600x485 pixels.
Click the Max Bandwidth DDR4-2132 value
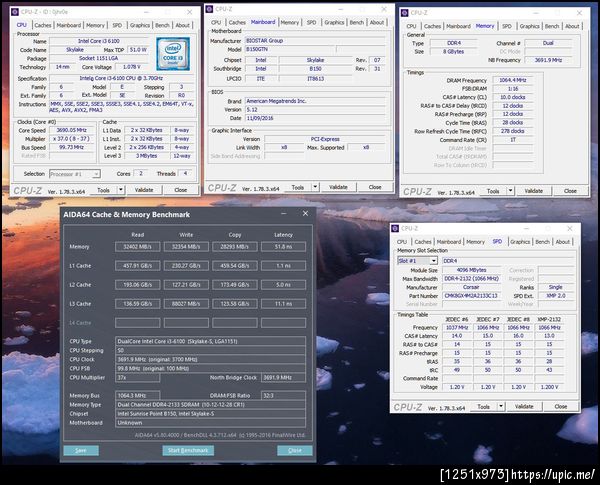(471, 279)
